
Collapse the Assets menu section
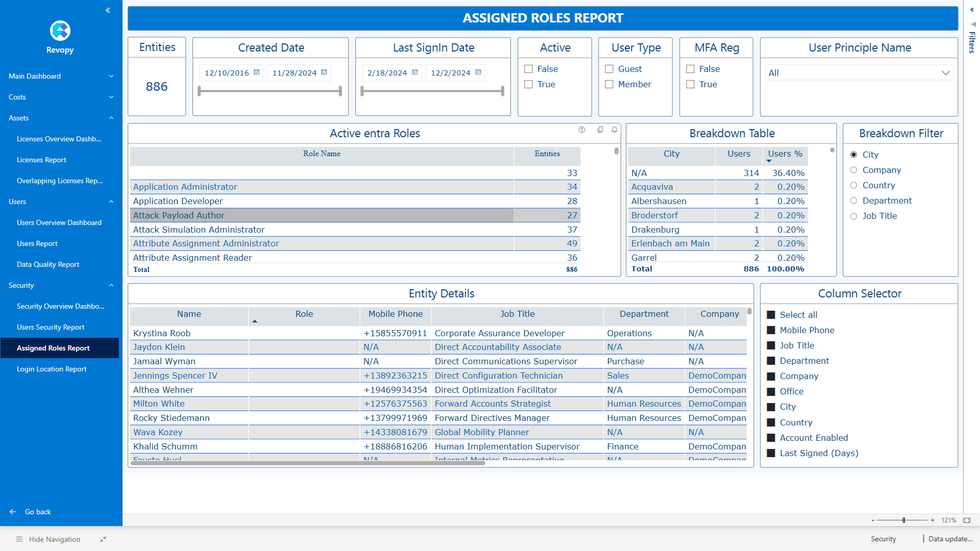point(61,118)
